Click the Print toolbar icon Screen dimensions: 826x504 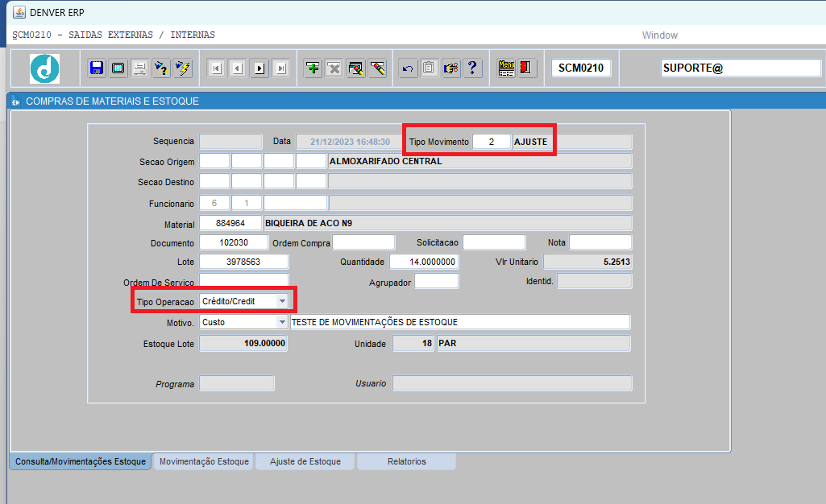tap(139, 68)
